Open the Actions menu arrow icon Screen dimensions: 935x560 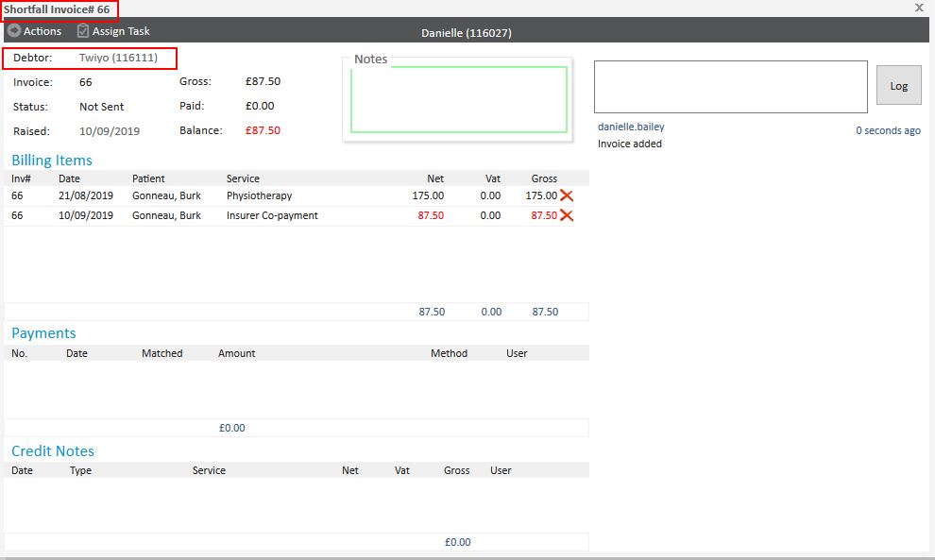(13, 31)
